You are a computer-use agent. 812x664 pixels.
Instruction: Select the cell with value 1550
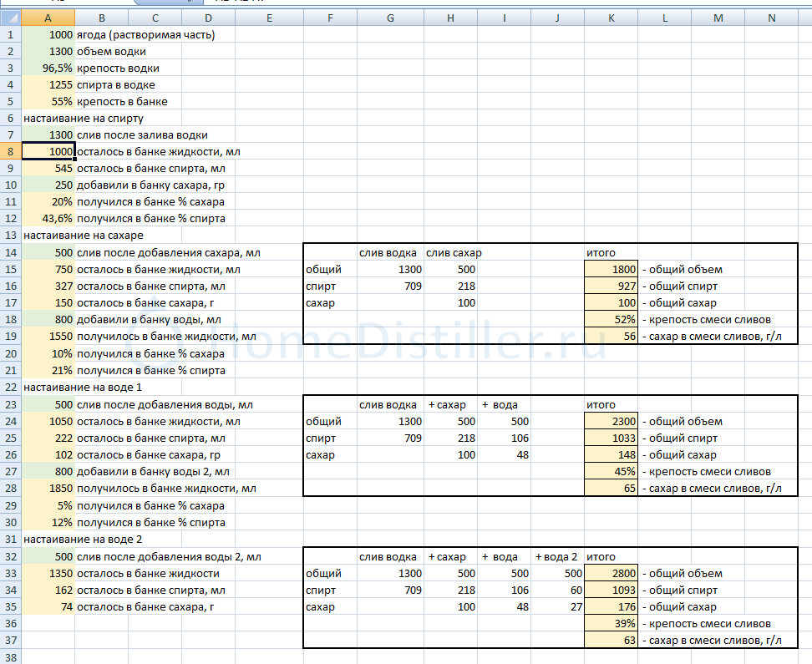tap(48, 337)
